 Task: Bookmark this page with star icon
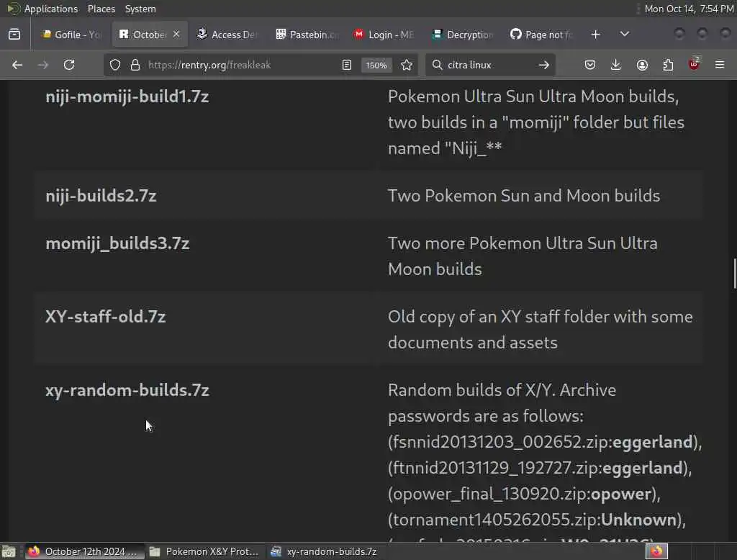point(407,65)
